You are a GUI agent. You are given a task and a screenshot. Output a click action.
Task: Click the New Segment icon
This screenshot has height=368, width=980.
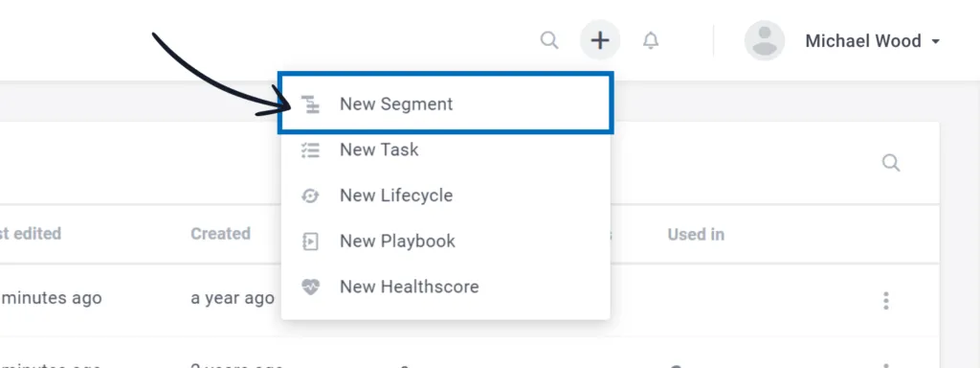point(311,104)
